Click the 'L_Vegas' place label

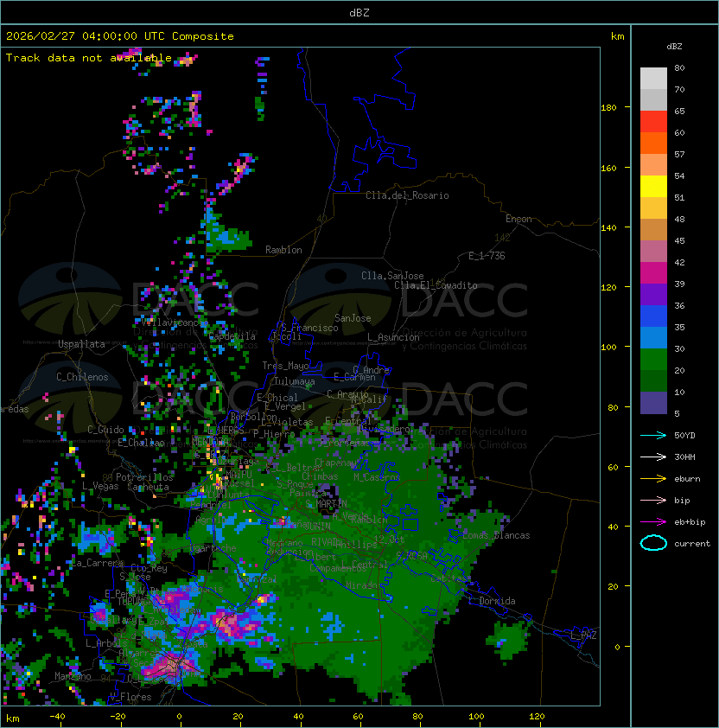point(100,486)
